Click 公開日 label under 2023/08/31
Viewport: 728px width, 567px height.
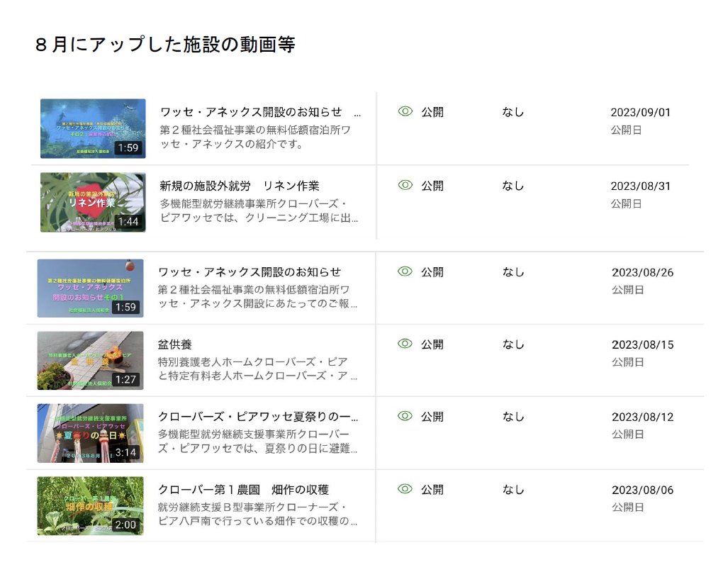[x=627, y=204]
